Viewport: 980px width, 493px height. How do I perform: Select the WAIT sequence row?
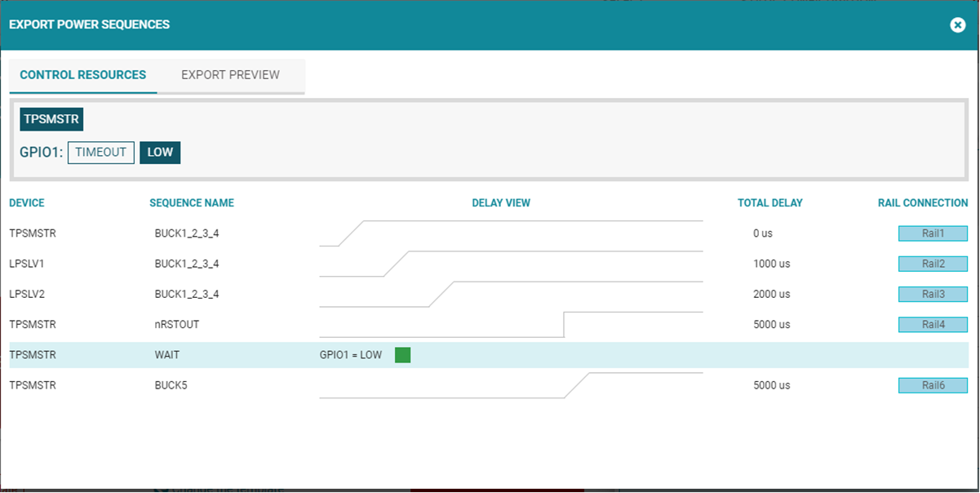pos(169,355)
